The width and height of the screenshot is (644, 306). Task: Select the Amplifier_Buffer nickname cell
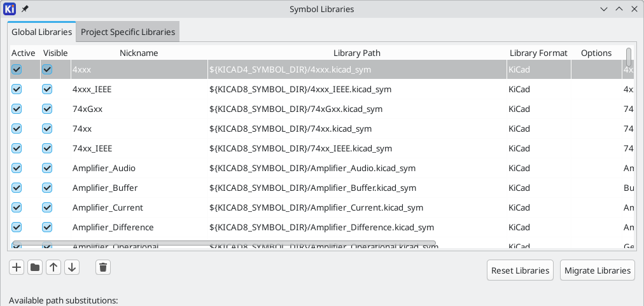(139, 188)
